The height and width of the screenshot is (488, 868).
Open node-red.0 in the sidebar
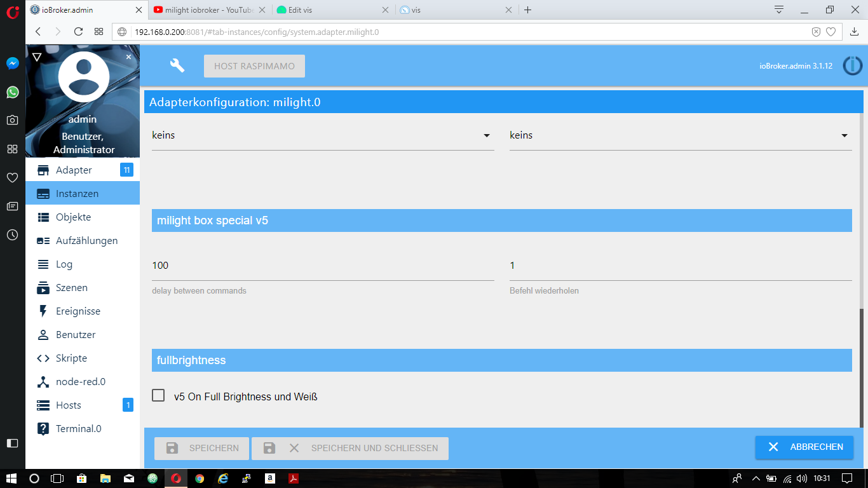83,381
